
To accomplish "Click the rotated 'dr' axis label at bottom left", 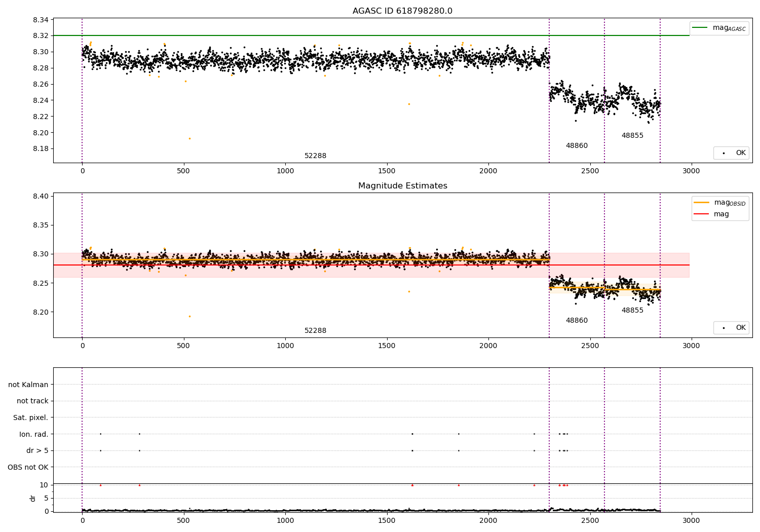I will 33,498.
